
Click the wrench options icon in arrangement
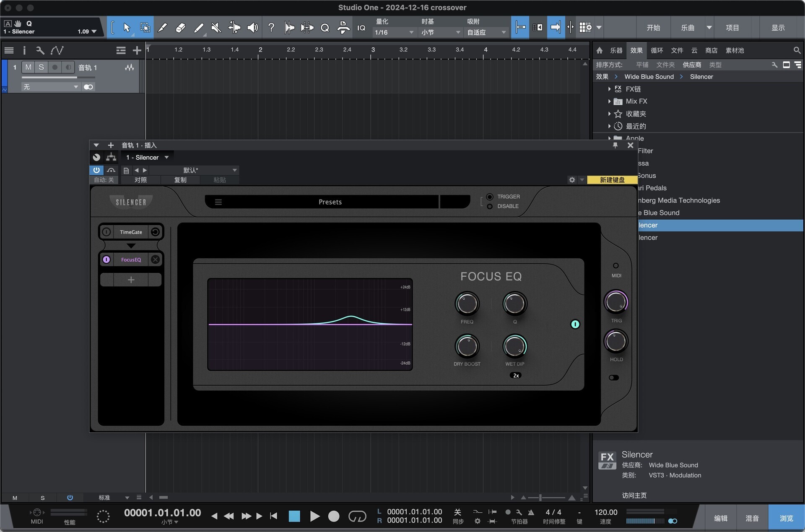tap(40, 50)
